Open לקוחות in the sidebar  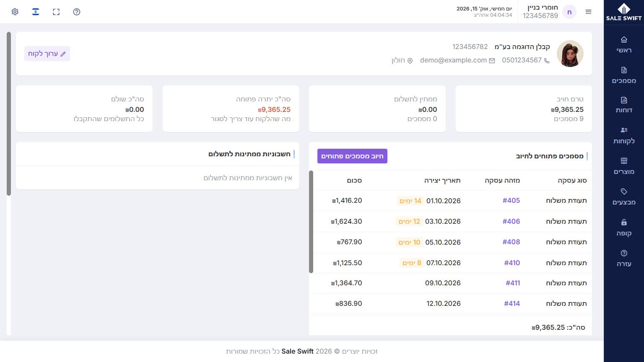tap(624, 135)
